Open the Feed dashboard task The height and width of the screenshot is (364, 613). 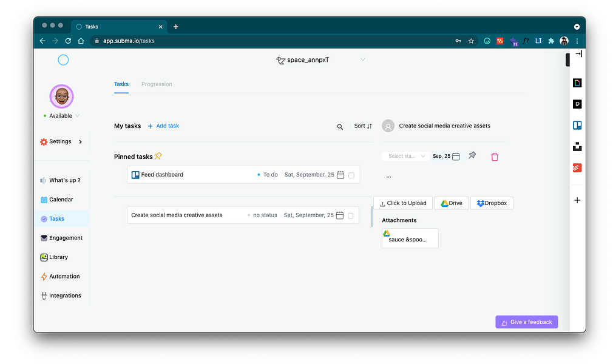click(x=243, y=175)
